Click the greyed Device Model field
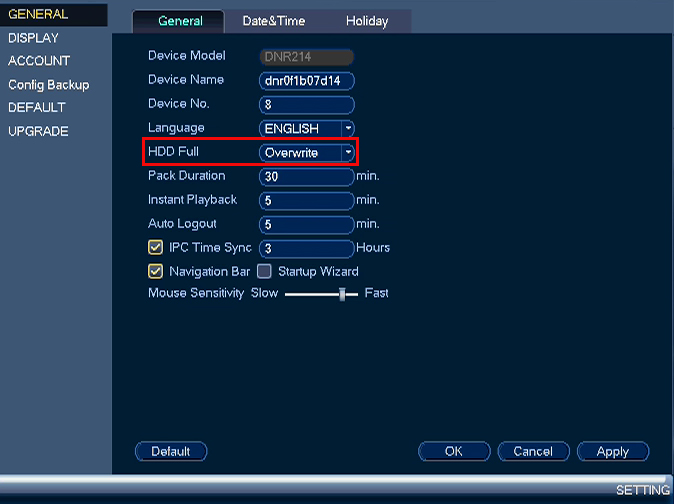The width and height of the screenshot is (674, 504). (307, 57)
